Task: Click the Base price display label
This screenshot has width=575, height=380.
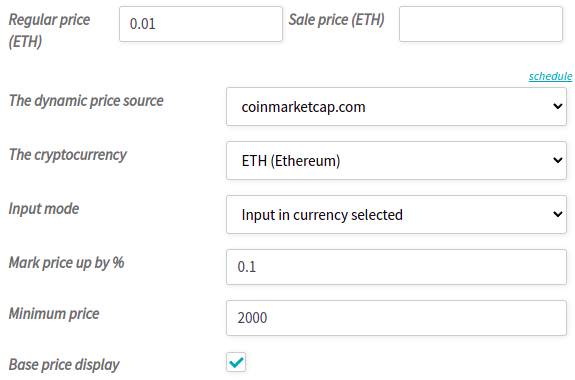Action: click(x=64, y=365)
